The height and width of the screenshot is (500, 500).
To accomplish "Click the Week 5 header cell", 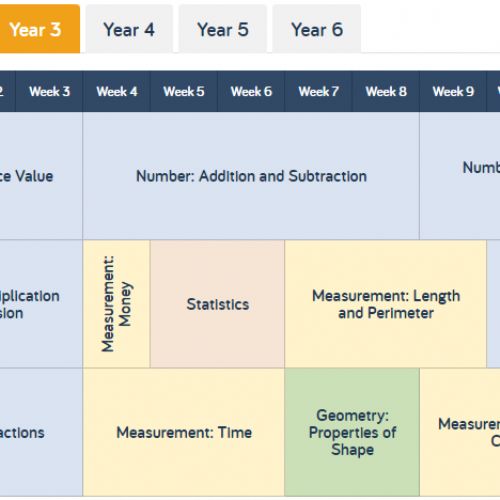I will tap(184, 91).
